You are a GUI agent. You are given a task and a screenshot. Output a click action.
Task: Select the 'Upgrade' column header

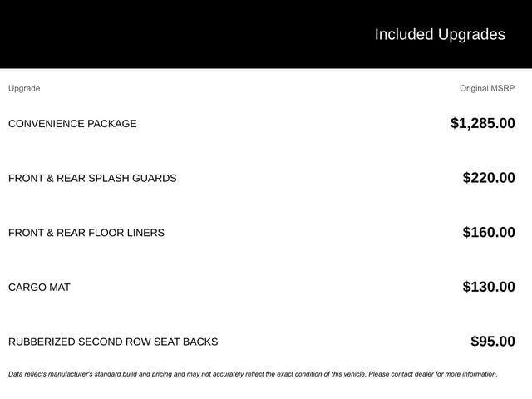24,88
